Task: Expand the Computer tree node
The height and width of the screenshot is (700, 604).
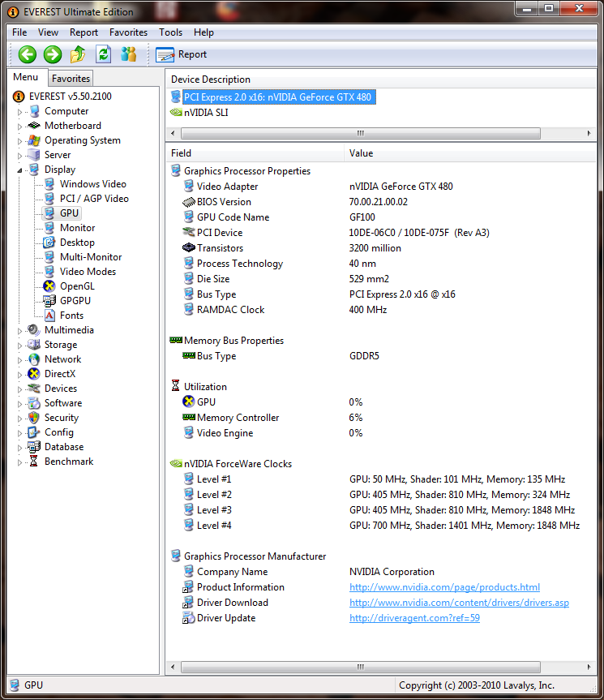Action: pyautogui.click(x=19, y=112)
